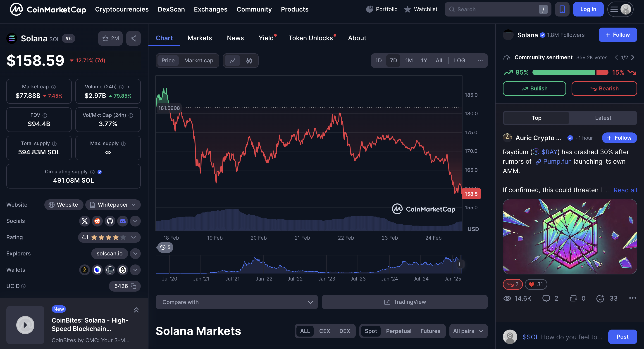644x349 pixels.
Task: Copy UCID 5426 icon
Action: [x=134, y=286]
